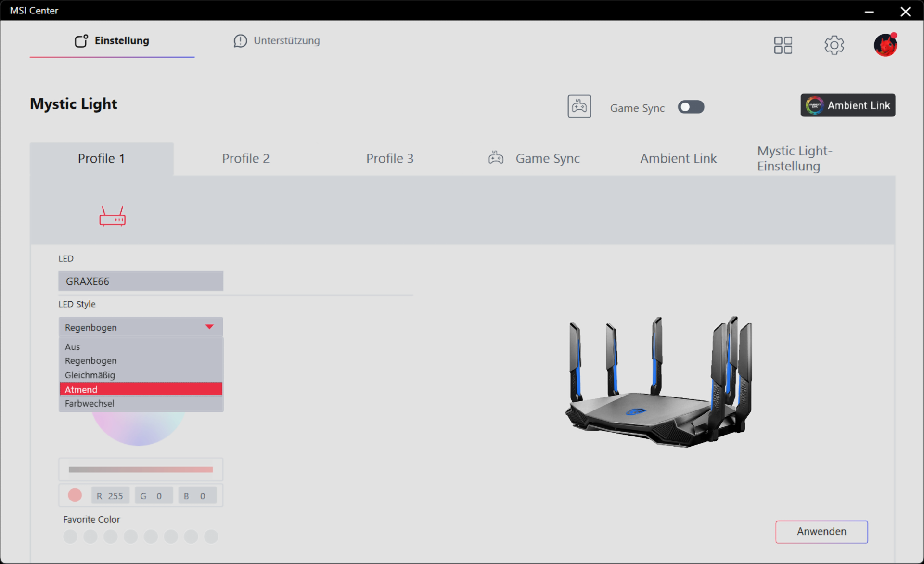The height and width of the screenshot is (564, 924).
Task: Click the R 255 value field
Action: click(110, 496)
